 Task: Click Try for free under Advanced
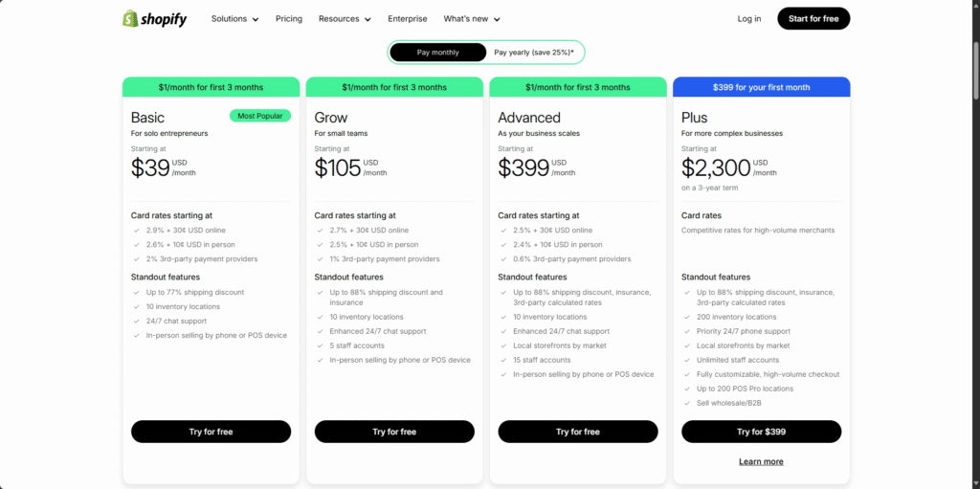click(578, 432)
